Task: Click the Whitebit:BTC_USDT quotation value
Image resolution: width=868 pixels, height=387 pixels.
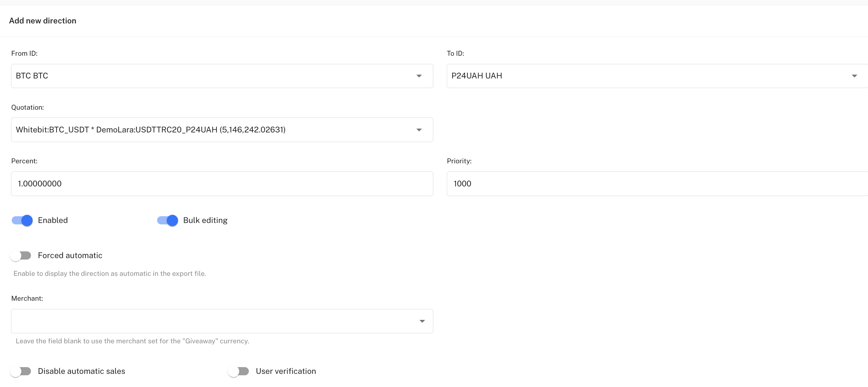Action: [151, 130]
